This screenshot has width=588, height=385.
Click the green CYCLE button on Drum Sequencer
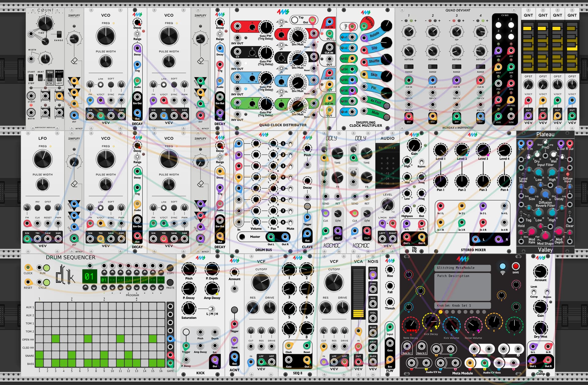pyautogui.click(x=47, y=282)
